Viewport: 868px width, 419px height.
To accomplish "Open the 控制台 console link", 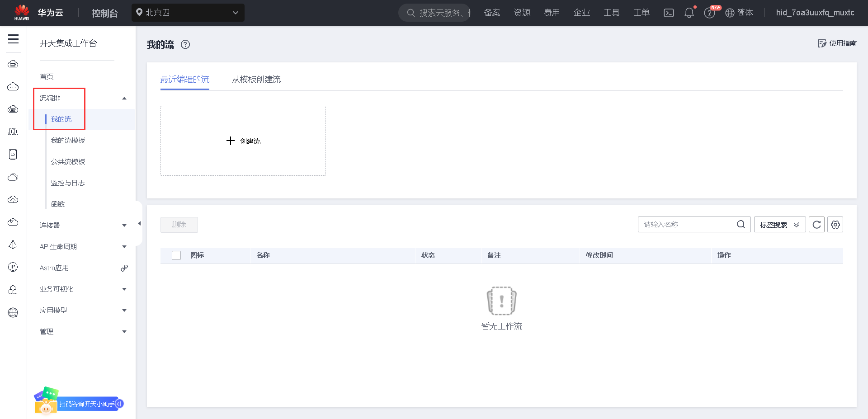I will pyautogui.click(x=105, y=13).
